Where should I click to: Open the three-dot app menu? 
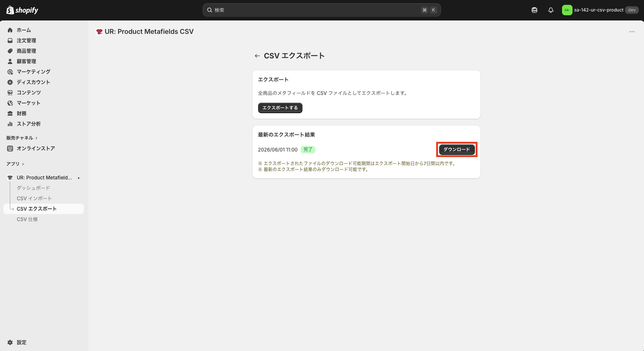(632, 32)
